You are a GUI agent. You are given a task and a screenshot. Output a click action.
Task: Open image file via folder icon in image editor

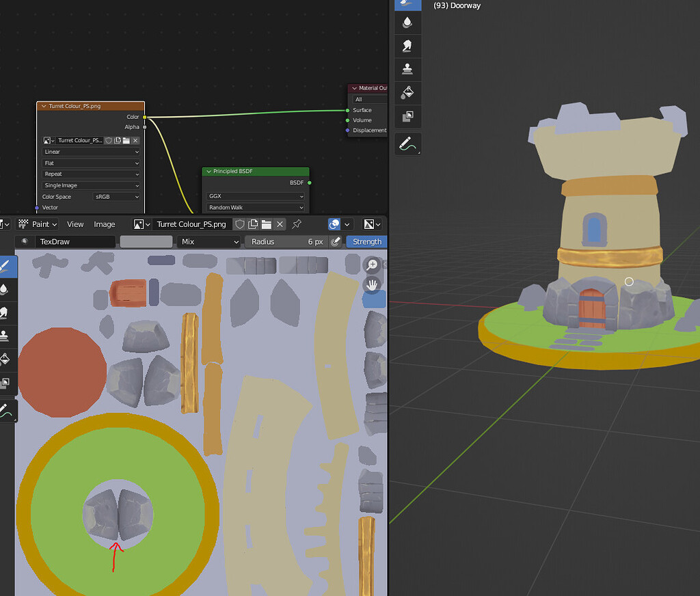click(x=267, y=224)
